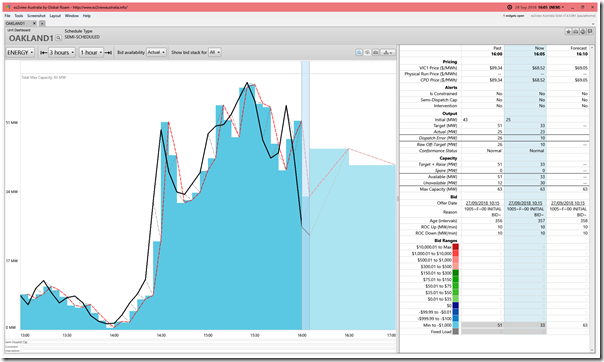This screenshot has height=362, width=604.
Task: Expand the small tab list arrow below the version text
Action: tap(593, 24)
